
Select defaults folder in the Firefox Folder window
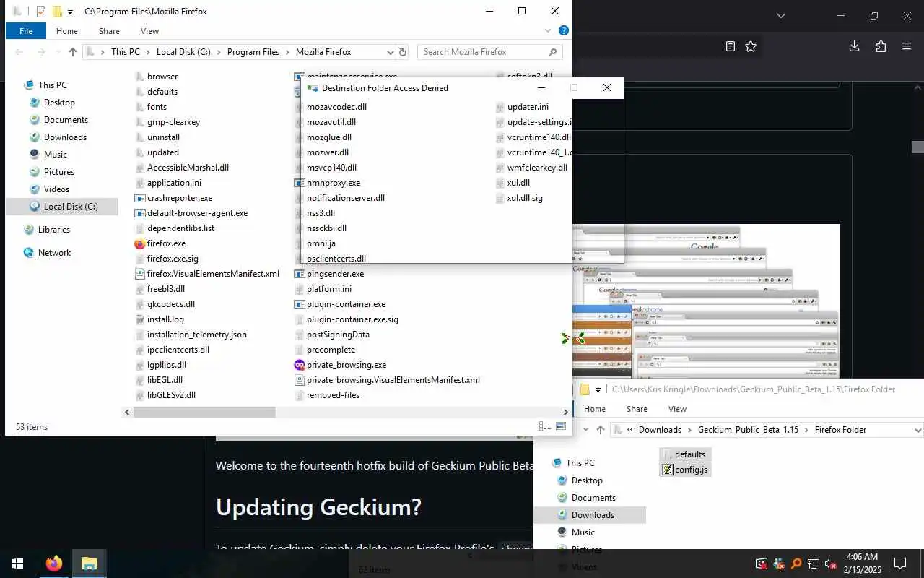pos(684,454)
